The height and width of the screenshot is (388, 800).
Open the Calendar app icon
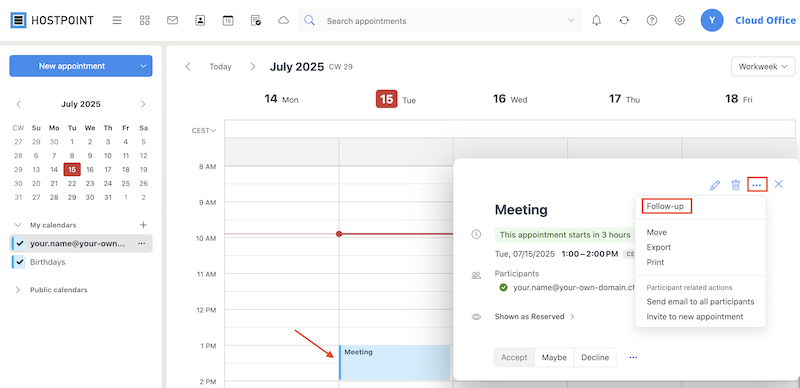[x=228, y=20]
